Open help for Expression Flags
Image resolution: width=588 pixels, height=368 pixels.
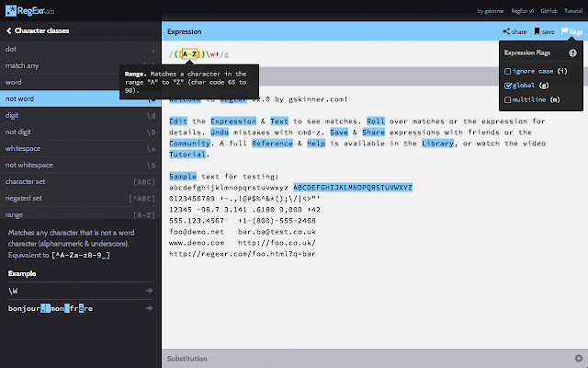pyautogui.click(x=572, y=53)
